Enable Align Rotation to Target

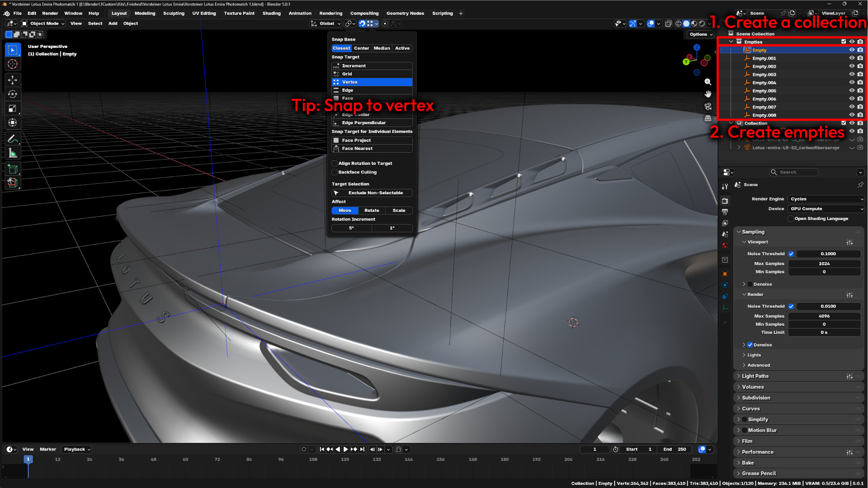[x=335, y=164]
